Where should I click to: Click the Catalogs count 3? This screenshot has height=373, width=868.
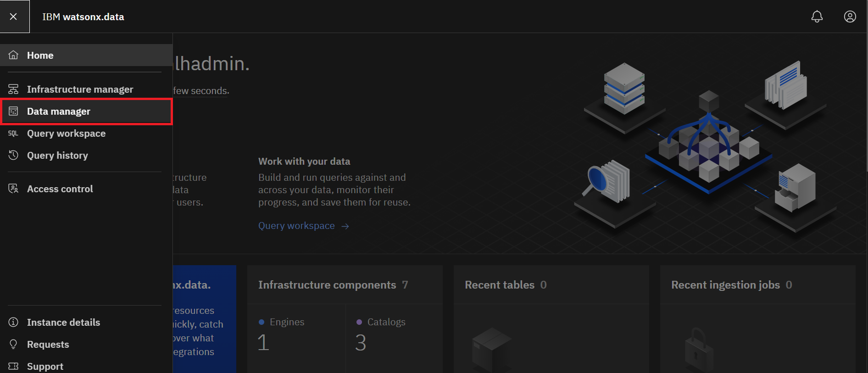(361, 343)
